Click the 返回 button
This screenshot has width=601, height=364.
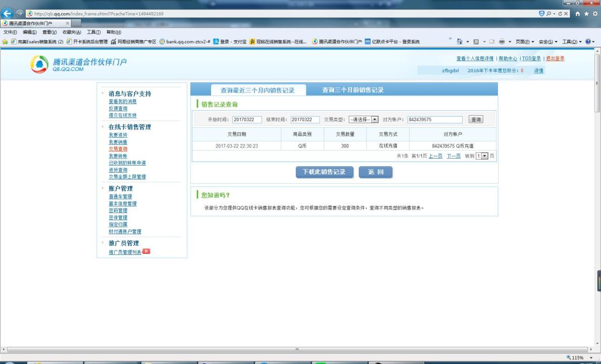pos(376,172)
